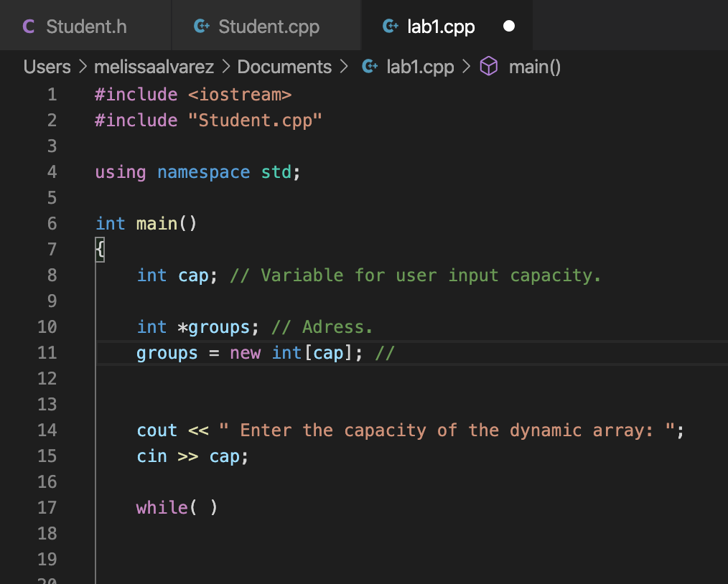Click the C language icon on Student.h tab
This screenshot has width=728, height=584.
29,26
